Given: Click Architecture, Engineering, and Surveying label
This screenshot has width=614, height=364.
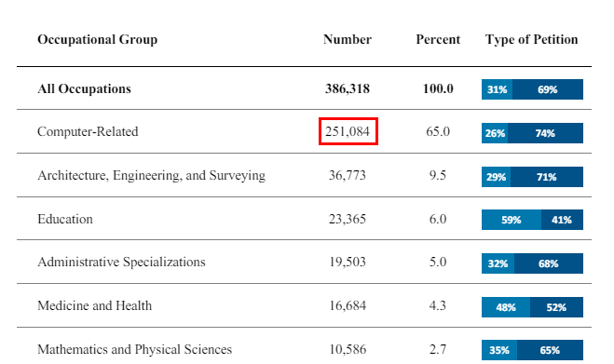Looking at the screenshot, I should coord(151,175).
